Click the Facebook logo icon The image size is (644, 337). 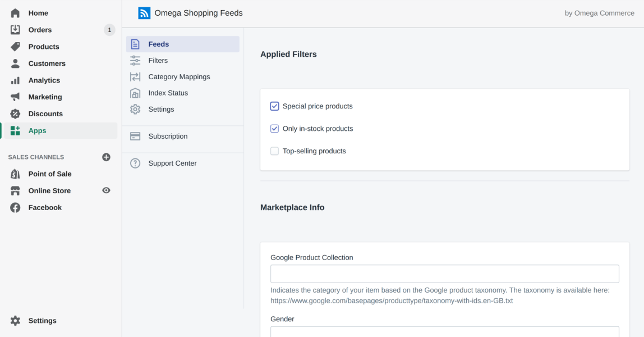(15, 208)
